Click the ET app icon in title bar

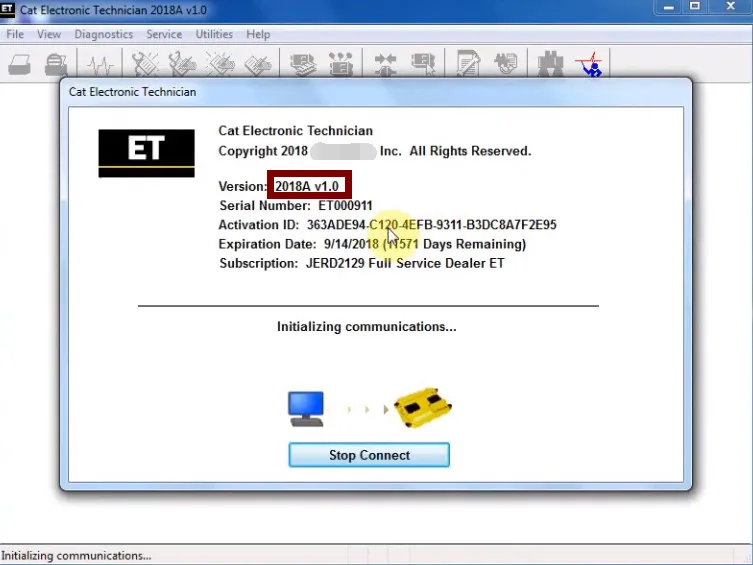point(7,10)
